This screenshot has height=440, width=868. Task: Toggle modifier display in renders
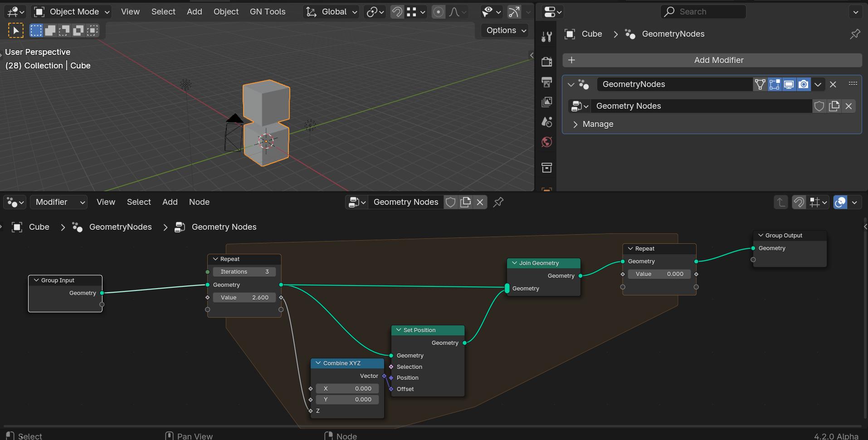click(x=804, y=84)
